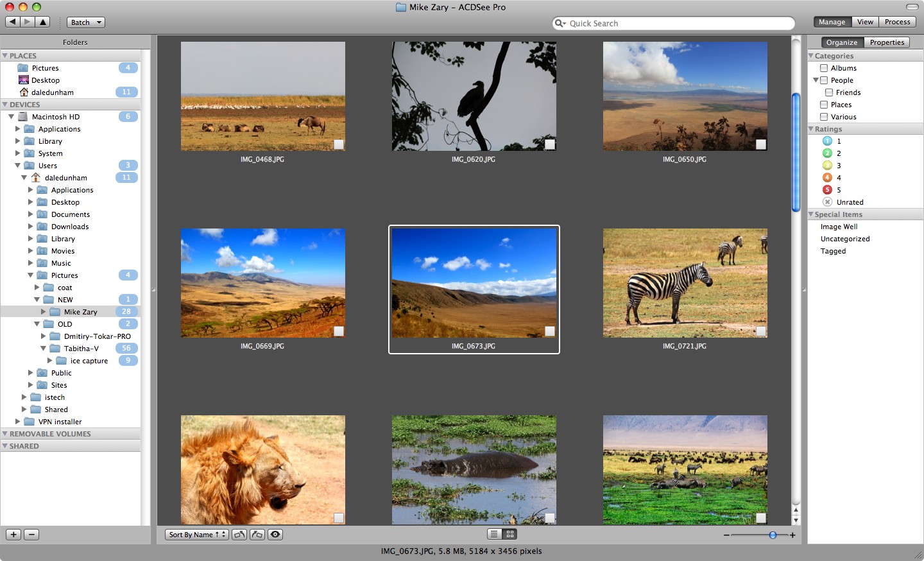The height and width of the screenshot is (561, 924).
Task: Switch to the Process tab
Action: click(897, 21)
